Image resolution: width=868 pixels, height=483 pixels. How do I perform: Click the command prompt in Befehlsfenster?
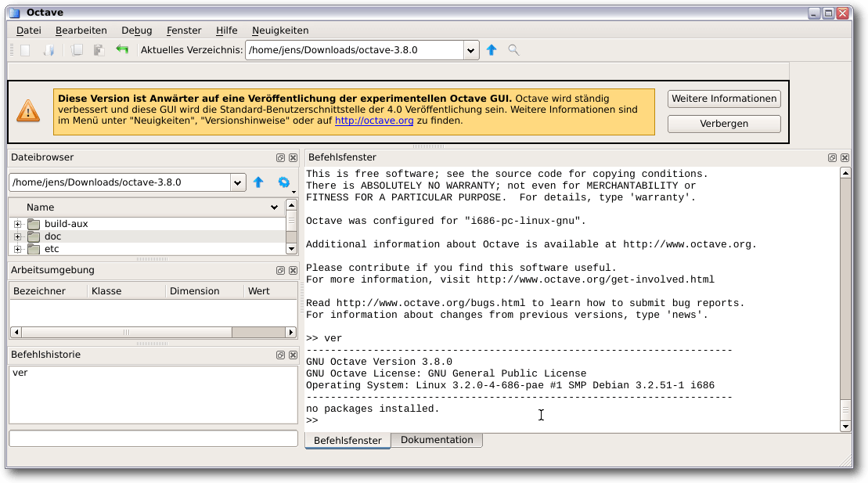312,420
